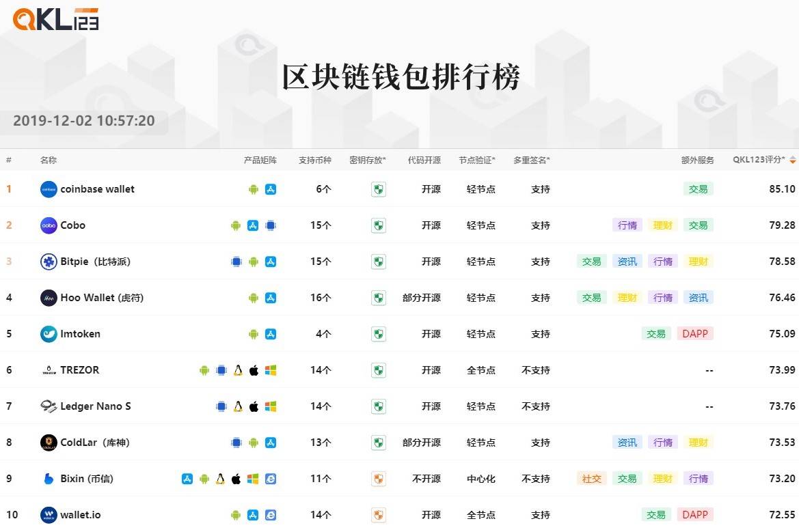The image size is (799, 532).
Task: Click Bitpie hardware chip icon
Action: pyautogui.click(x=236, y=262)
